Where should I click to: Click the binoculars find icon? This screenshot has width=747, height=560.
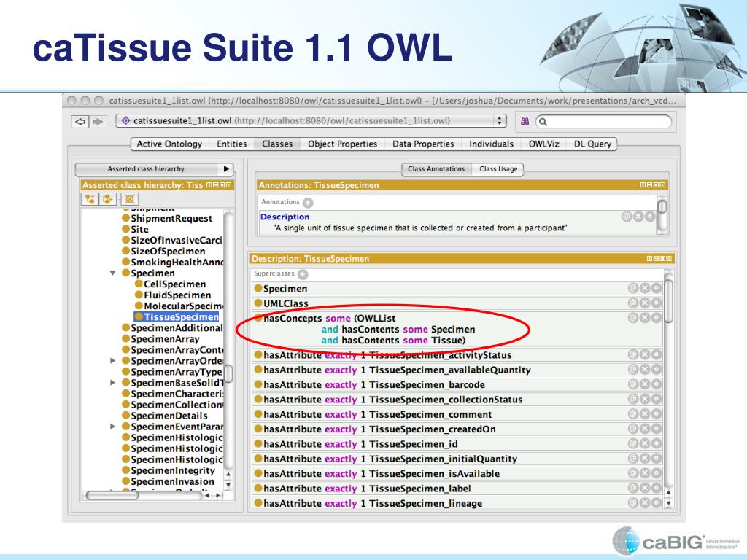(x=525, y=122)
